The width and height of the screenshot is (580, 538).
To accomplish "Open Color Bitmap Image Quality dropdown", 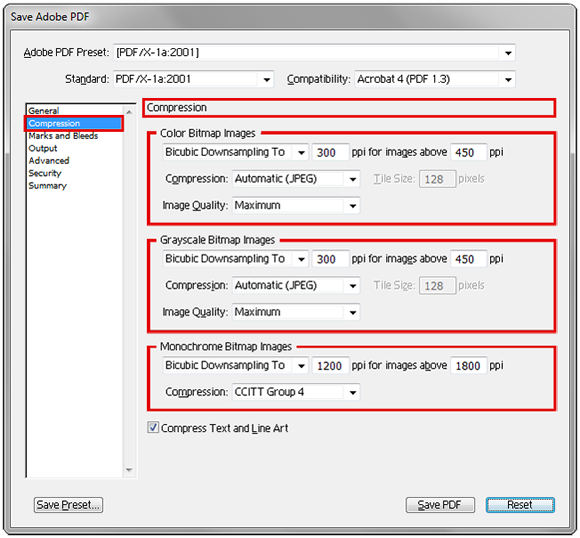I will point(296,205).
